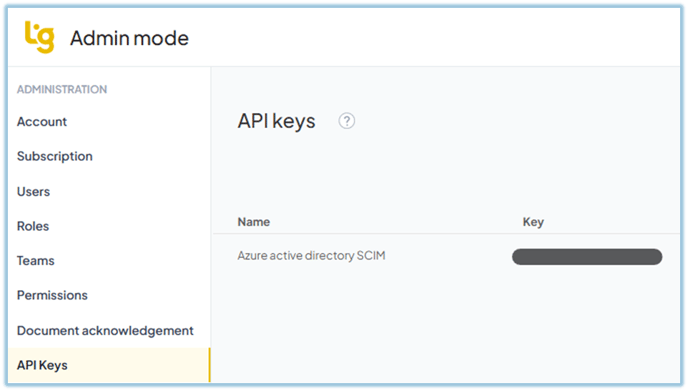688x391 pixels.
Task: Navigate to the Teams page
Action: (36, 261)
